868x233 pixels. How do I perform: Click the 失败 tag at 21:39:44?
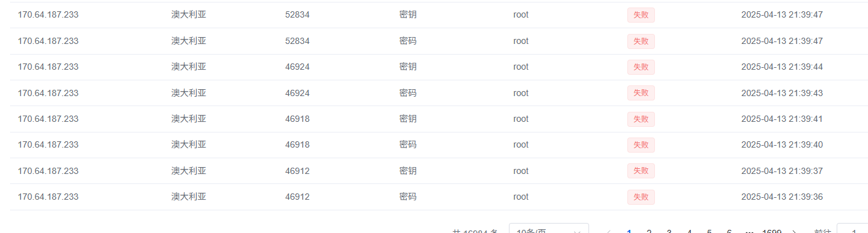tap(641, 67)
